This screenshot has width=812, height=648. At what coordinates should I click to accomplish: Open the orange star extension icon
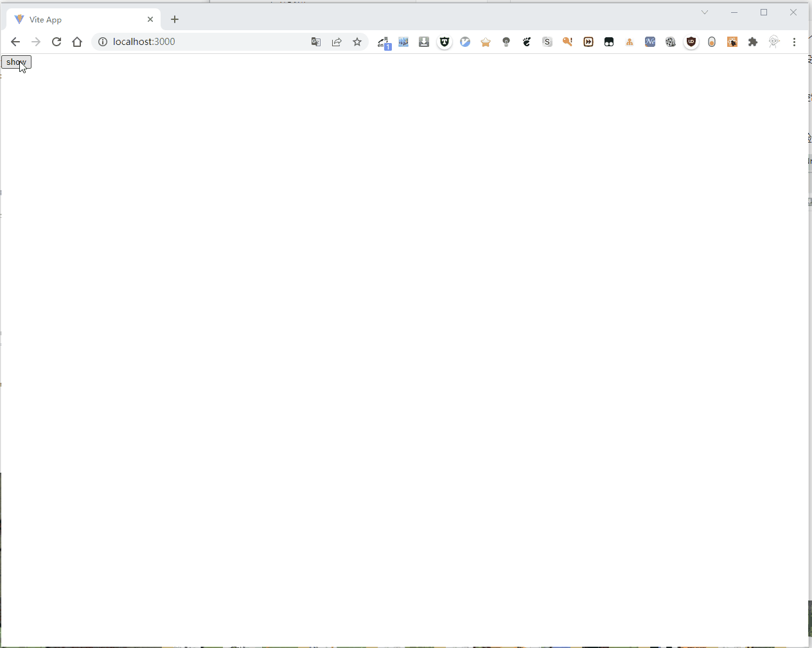click(486, 42)
